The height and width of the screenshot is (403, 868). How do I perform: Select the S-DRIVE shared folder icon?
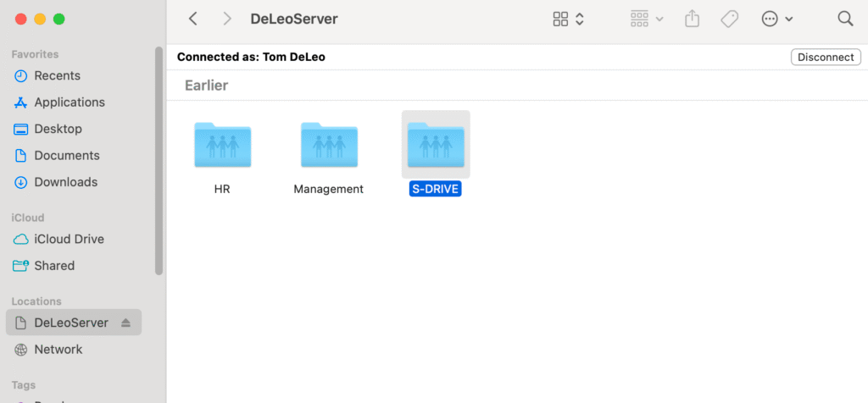pos(436,145)
